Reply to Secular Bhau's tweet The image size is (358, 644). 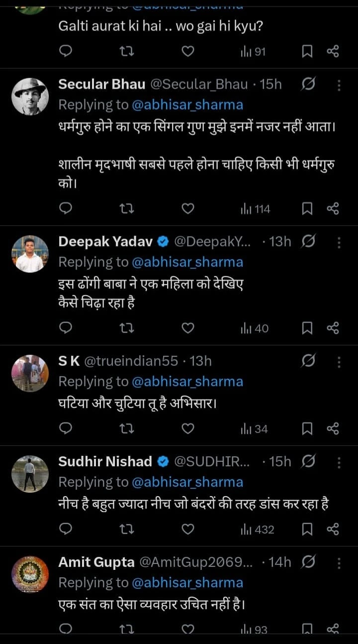pos(66,209)
